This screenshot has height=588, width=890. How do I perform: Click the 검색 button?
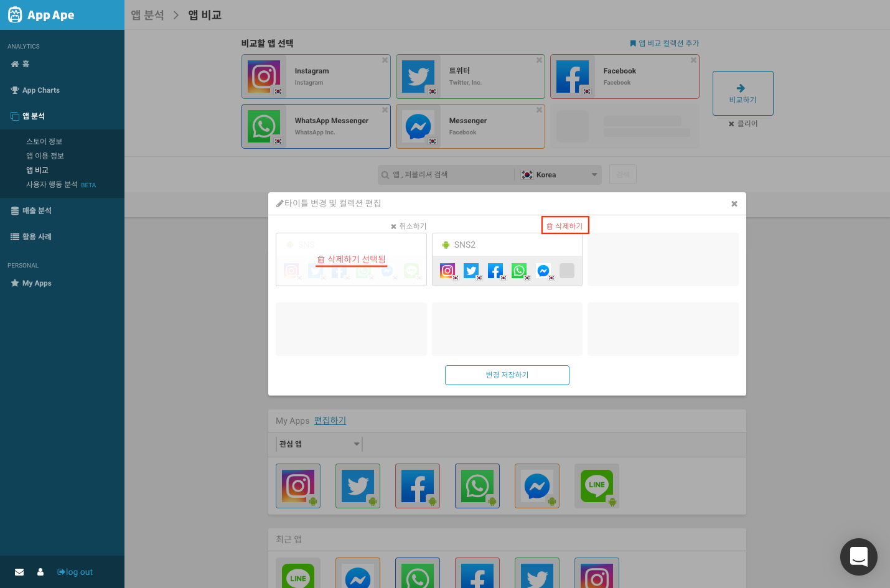pos(623,175)
